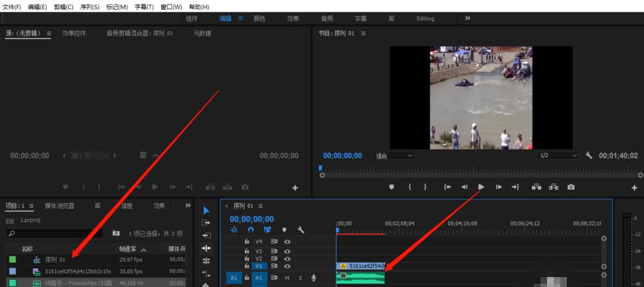The image size is (644, 287).
Task: Toggle lock on track V1
Action: (247, 266)
